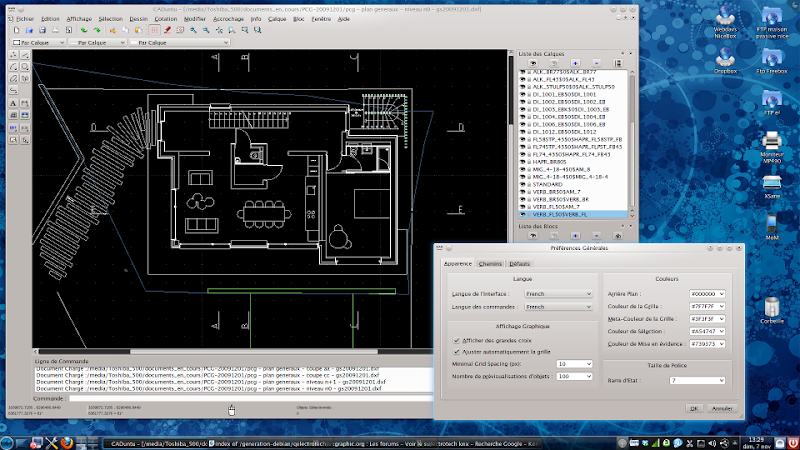Click the text tool 'A' icon

coord(13,103)
